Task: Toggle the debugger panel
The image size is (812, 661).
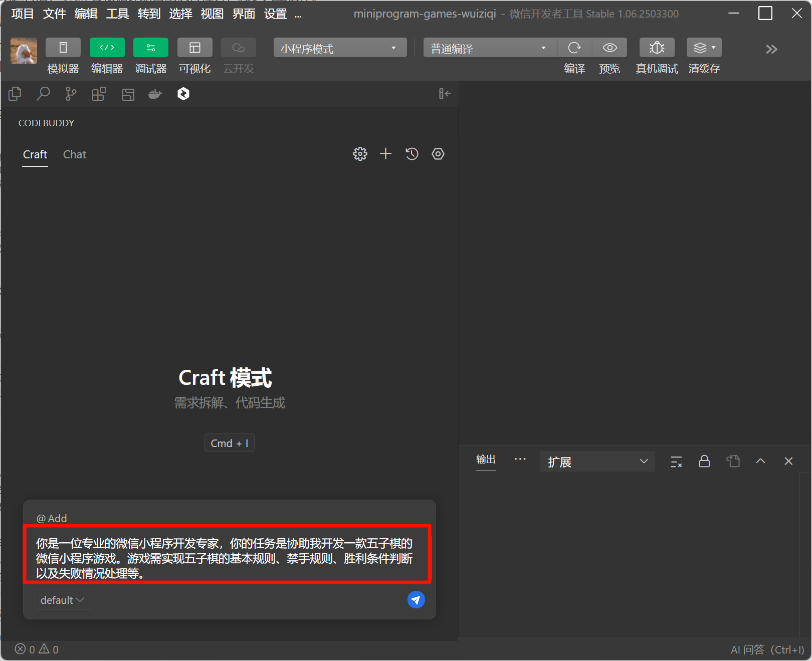Action: (x=150, y=48)
